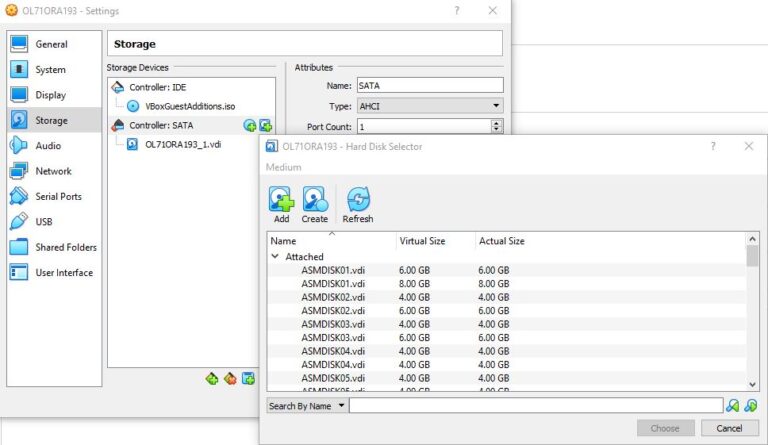The image size is (768, 445).
Task: Select the ASMDISK05.vdi row
Action: [x=507, y=378]
